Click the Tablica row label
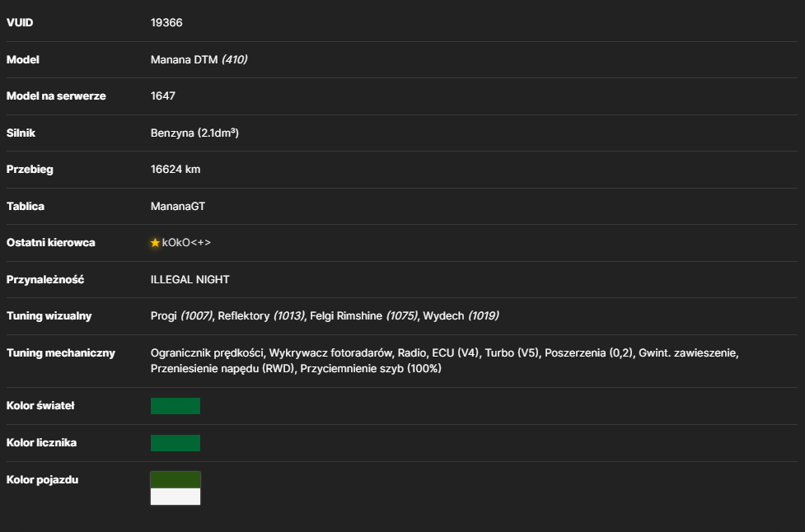Viewport: 805px width, 532px height. point(26,206)
